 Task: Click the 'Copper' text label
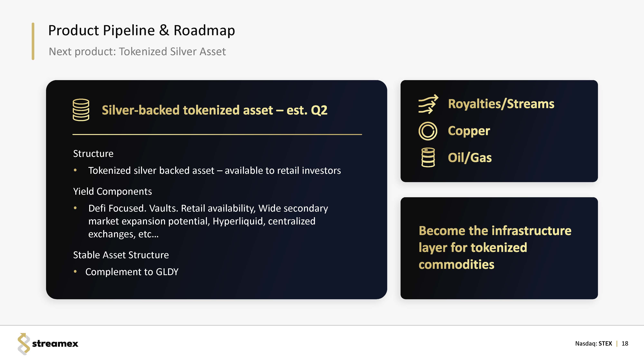[469, 131]
